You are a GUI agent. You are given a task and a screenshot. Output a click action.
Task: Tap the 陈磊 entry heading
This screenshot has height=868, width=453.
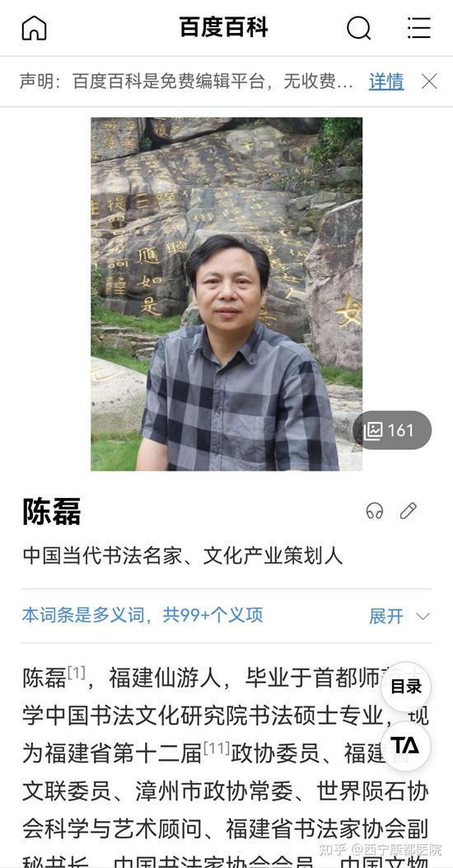pos(51,511)
